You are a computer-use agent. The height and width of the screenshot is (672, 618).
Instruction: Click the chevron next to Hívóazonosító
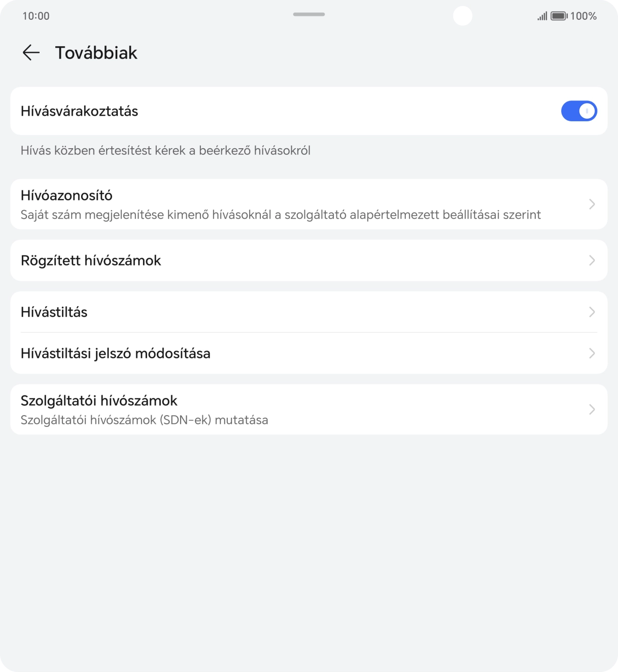pos(592,204)
